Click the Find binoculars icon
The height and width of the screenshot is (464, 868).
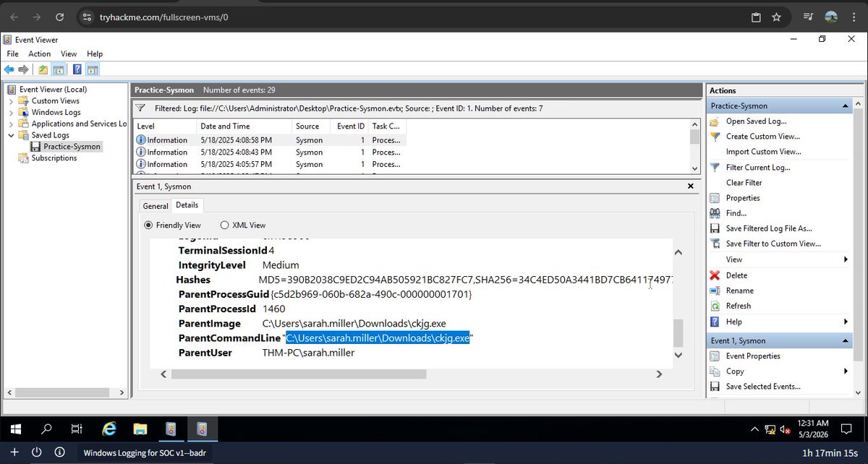pyautogui.click(x=715, y=213)
